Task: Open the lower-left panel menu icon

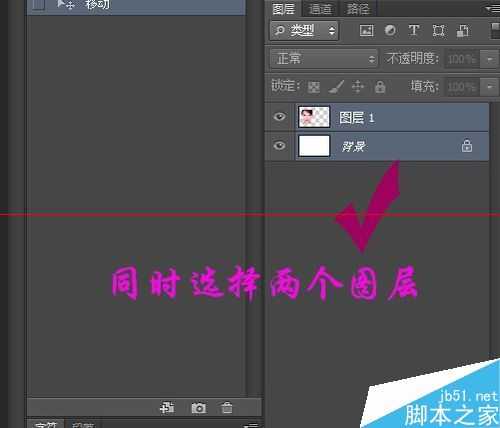Action: pos(251,425)
